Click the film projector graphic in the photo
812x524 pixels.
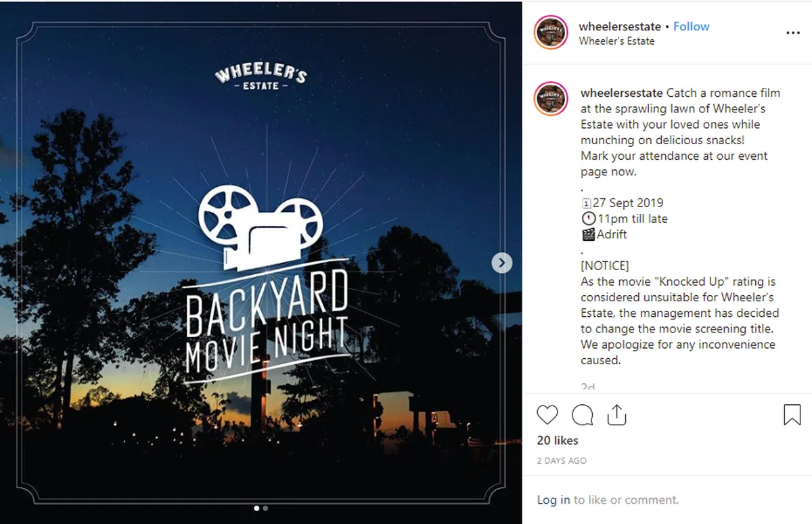click(x=261, y=227)
